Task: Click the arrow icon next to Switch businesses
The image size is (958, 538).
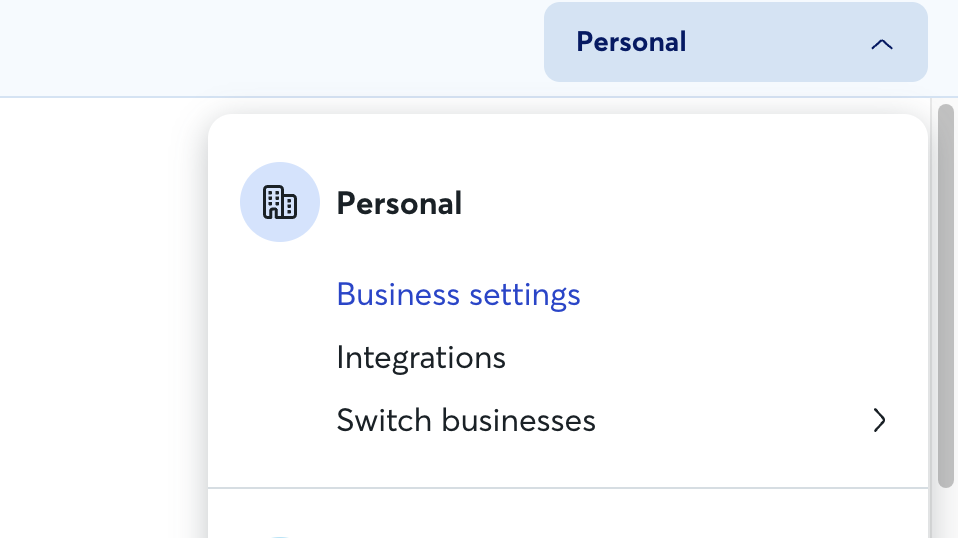Action: (x=879, y=420)
